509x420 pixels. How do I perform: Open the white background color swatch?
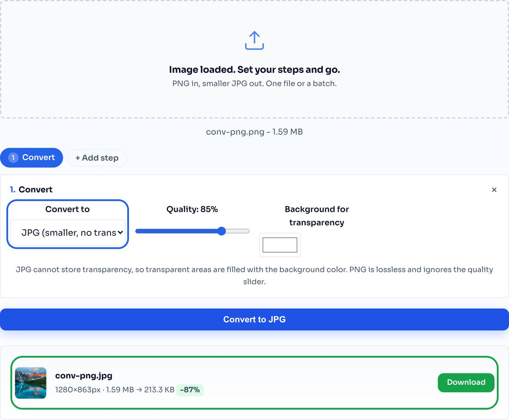tap(280, 245)
